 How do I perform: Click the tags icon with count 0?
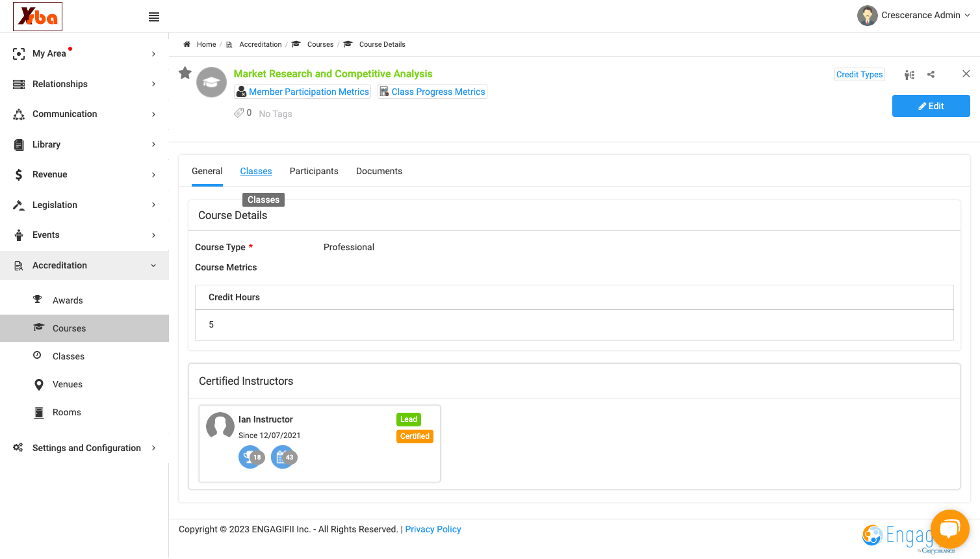click(x=239, y=113)
